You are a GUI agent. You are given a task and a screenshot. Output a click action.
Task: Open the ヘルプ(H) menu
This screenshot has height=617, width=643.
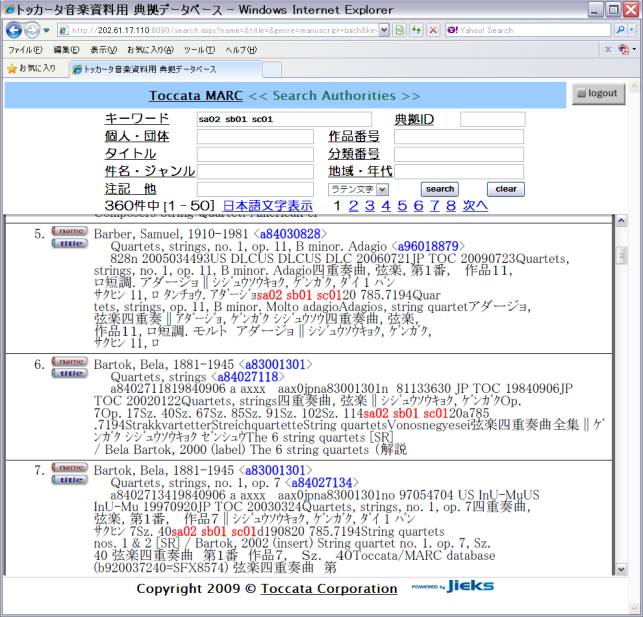pyautogui.click(x=241, y=50)
